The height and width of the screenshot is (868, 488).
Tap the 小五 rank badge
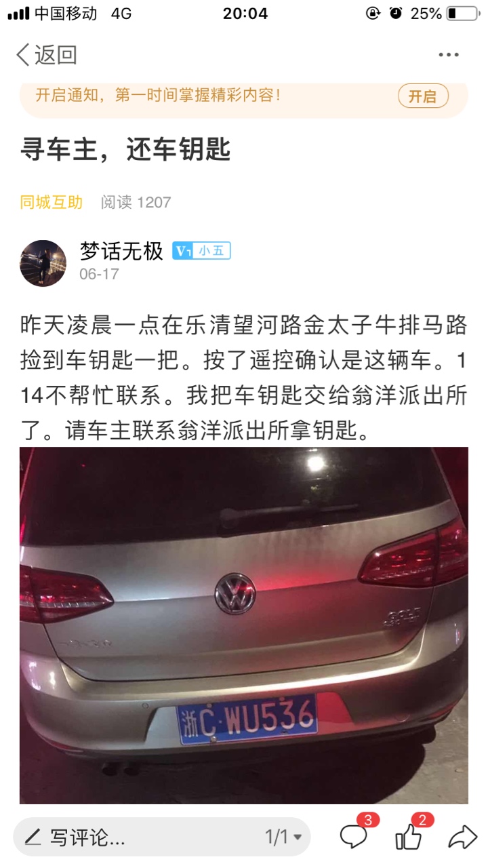coord(212,252)
